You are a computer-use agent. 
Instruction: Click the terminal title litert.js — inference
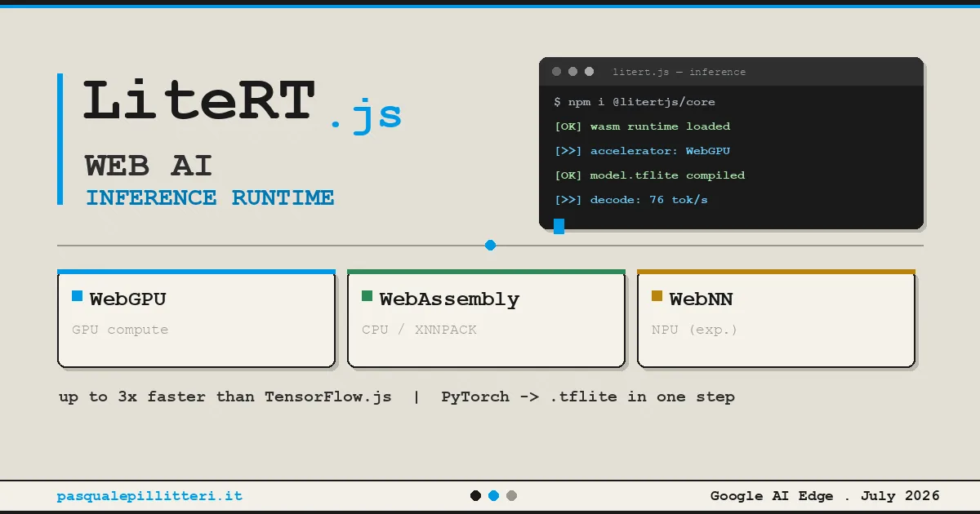[x=679, y=72]
